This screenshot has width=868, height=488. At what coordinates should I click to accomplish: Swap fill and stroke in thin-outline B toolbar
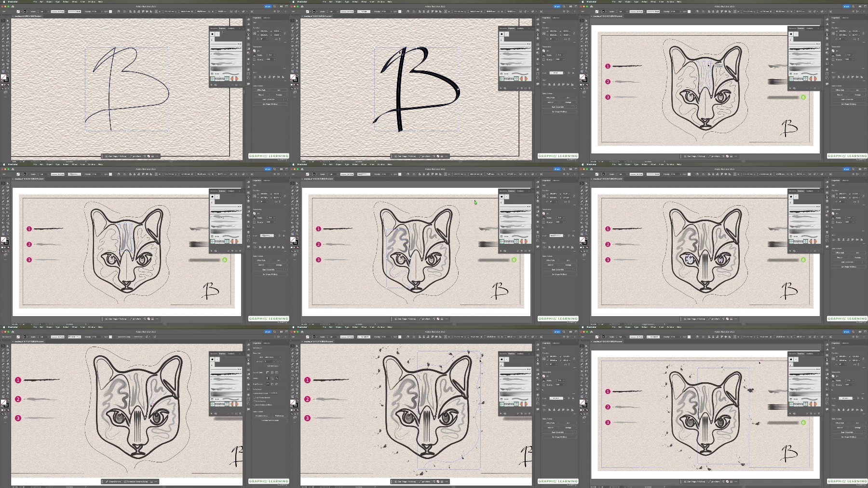point(8,75)
